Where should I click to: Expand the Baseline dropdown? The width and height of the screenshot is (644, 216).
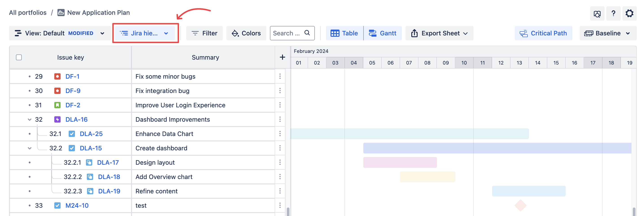607,33
